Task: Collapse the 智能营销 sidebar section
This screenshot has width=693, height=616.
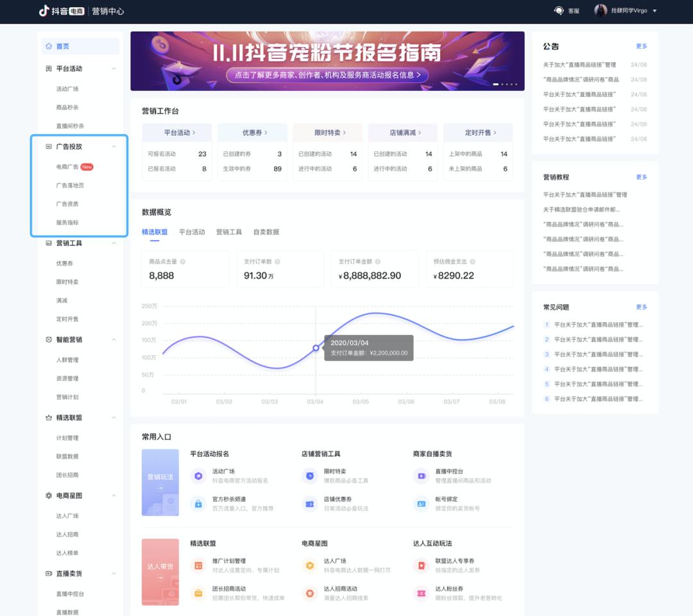Action: [114, 339]
